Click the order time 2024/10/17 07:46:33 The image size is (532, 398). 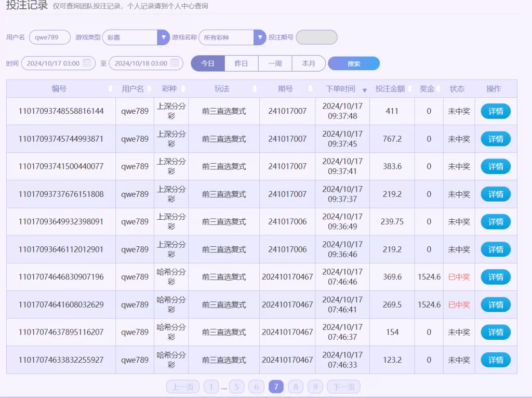point(342,360)
